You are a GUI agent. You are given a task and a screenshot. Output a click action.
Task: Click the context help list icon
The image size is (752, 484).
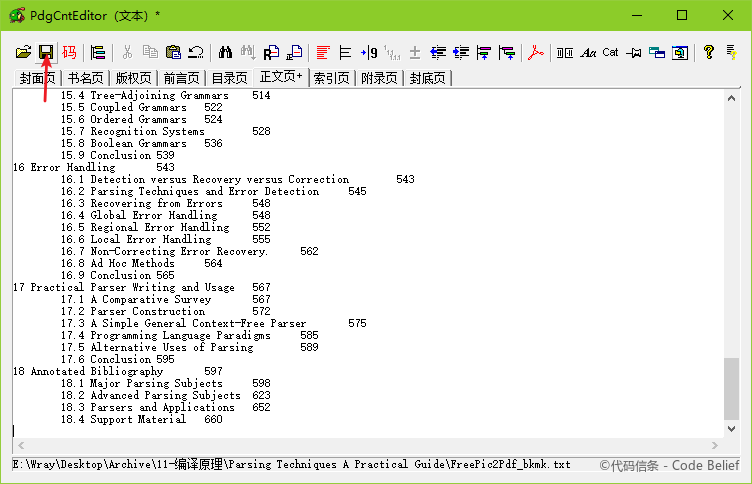tap(731, 52)
